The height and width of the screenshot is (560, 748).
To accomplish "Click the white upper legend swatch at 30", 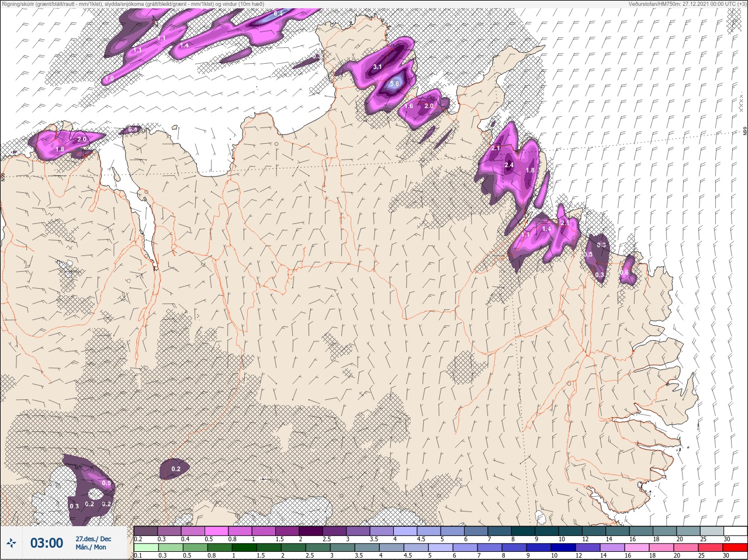I will [735, 531].
